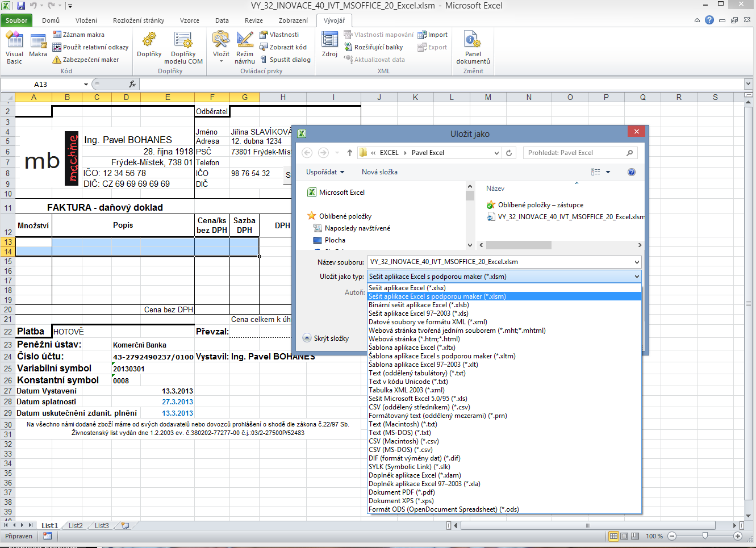Viewport: 756px width, 548px height.
Task: Choose Binární sešit aplikace Excel (*.xlsb)
Action: click(504, 305)
